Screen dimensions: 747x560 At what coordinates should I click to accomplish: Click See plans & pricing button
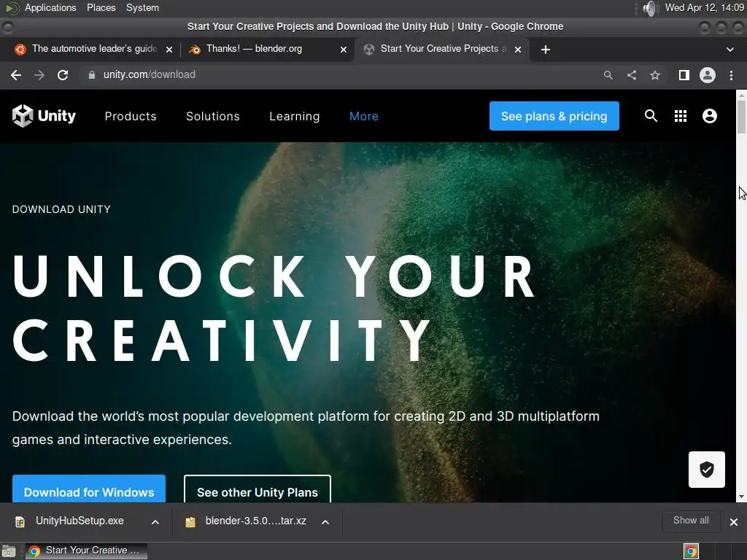(x=554, y=116)
